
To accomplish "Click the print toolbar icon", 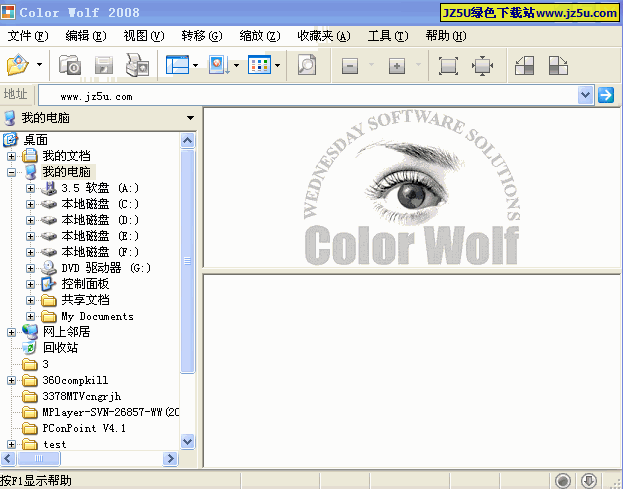I will click(x=137, y=65).
